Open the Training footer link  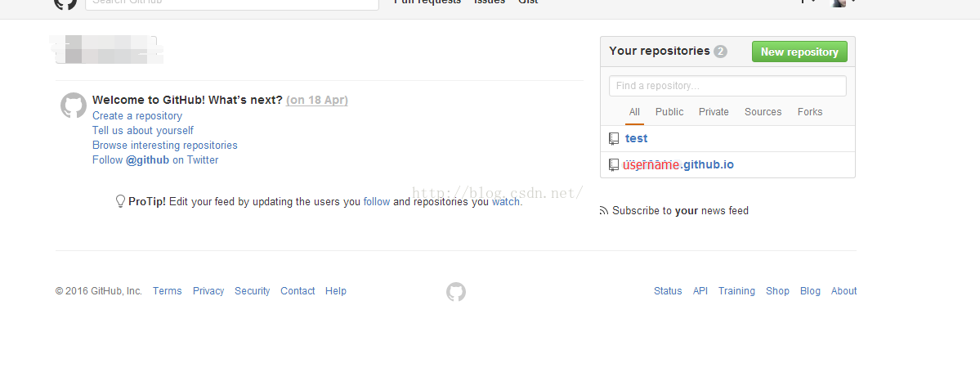737,291
